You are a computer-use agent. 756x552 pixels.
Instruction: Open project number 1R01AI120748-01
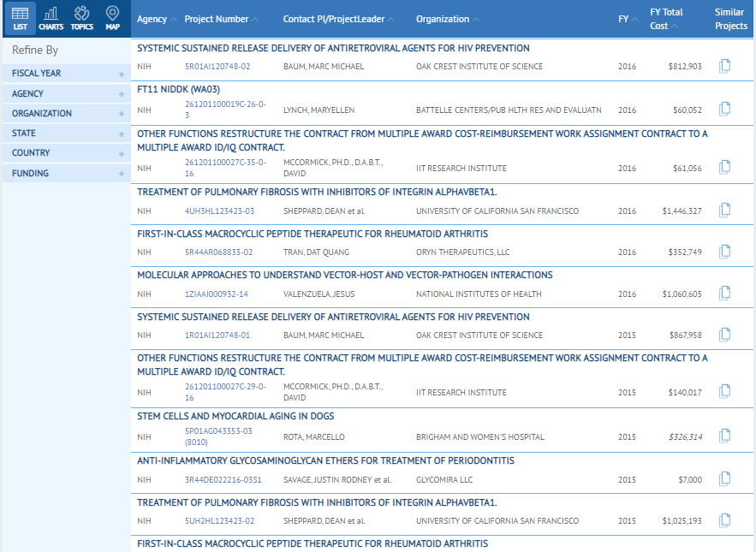coord(217,335)
